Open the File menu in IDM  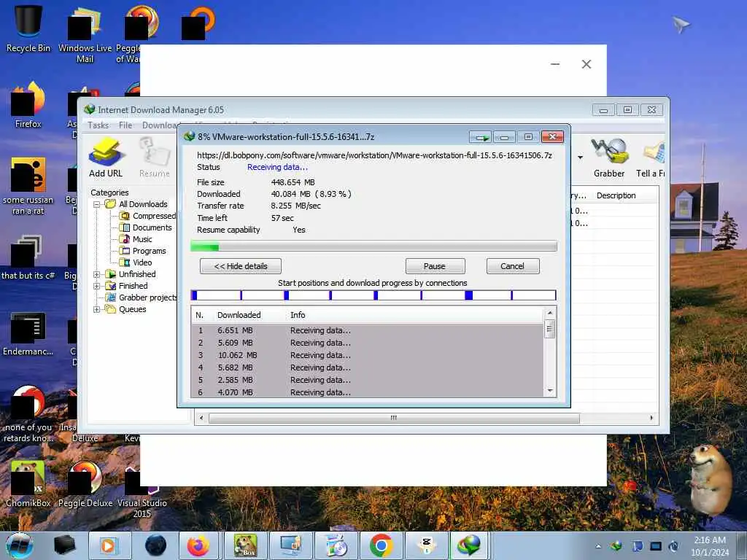[125, 125]
